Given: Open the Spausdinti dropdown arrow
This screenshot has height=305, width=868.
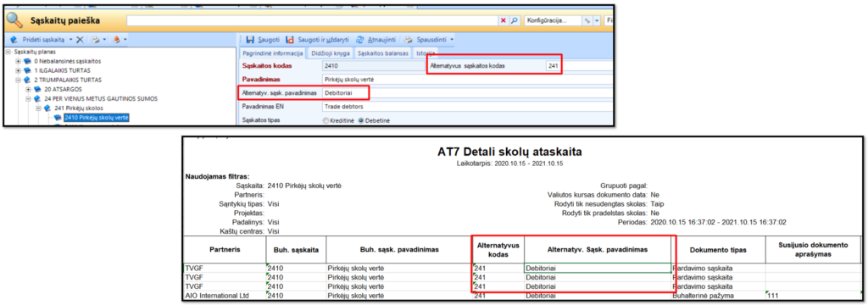Looking at the screenshot, I should (453, 40).
